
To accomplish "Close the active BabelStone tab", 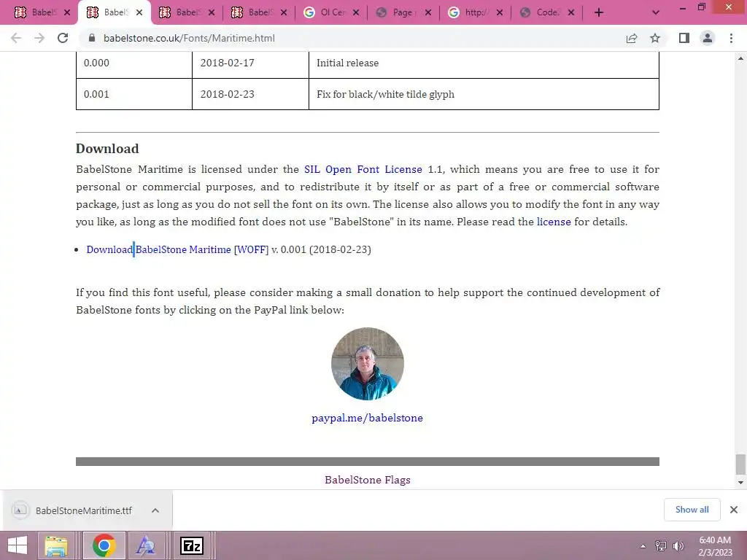I will [x=139, y=13].
